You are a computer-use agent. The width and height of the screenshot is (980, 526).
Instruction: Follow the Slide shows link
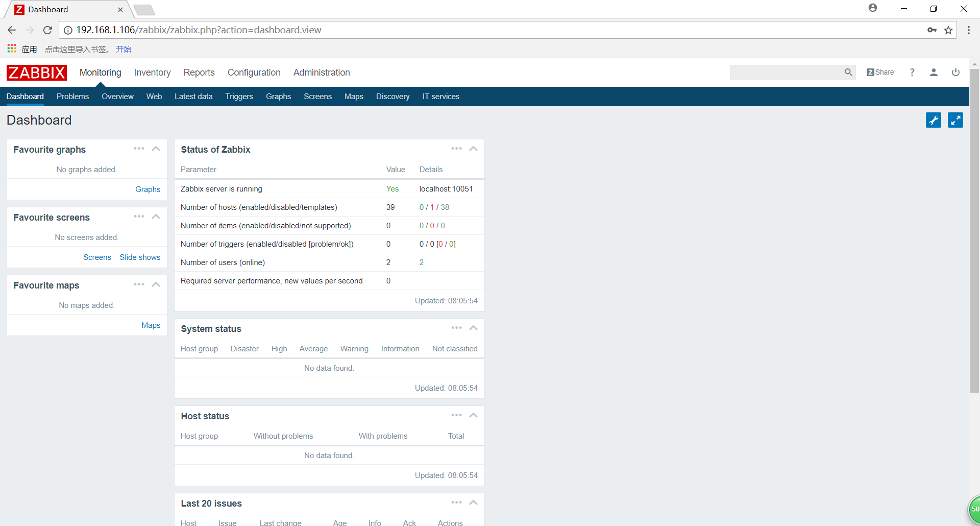click(x=140, y=257)
